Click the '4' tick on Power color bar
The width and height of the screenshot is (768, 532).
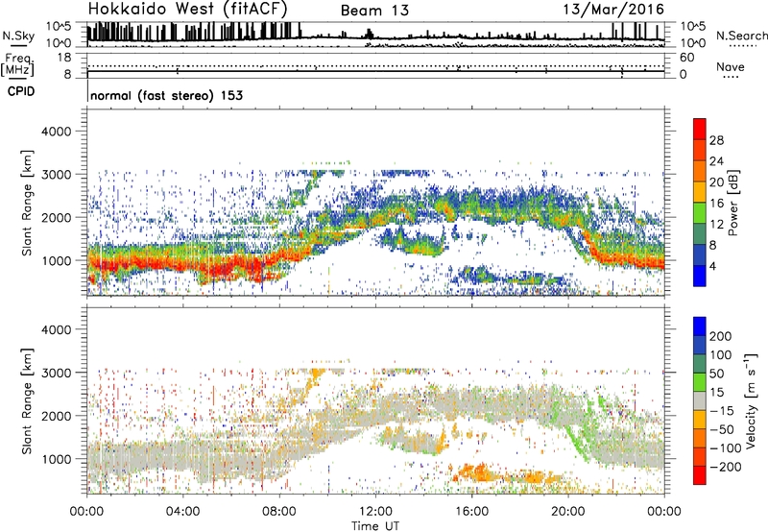coord(712,266)
